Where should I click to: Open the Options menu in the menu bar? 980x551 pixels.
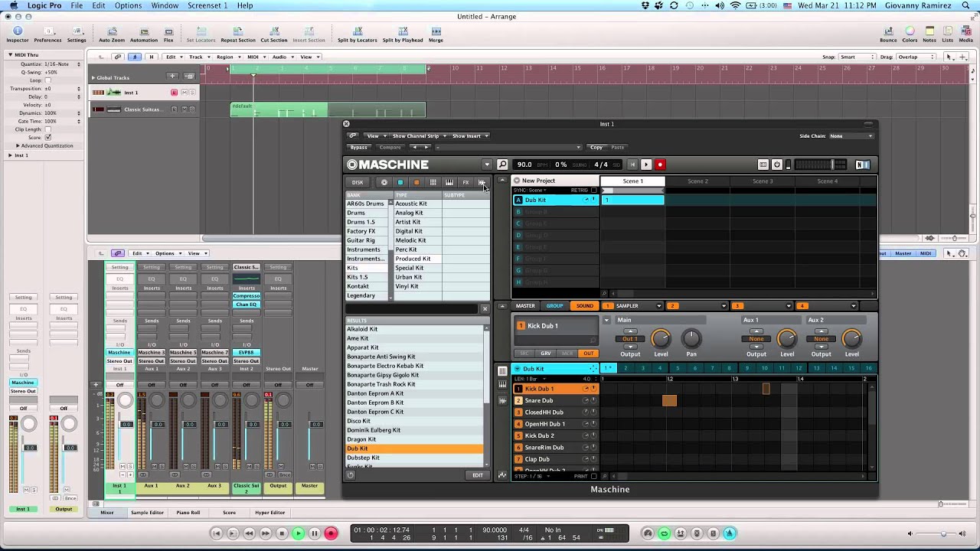[x=128, y=5]
